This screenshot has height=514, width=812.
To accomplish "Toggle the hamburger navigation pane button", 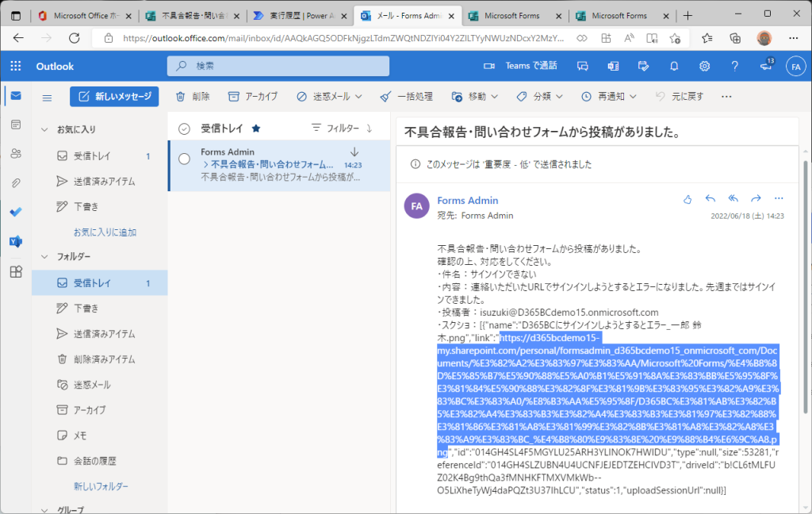I will (x=47, y=98).
